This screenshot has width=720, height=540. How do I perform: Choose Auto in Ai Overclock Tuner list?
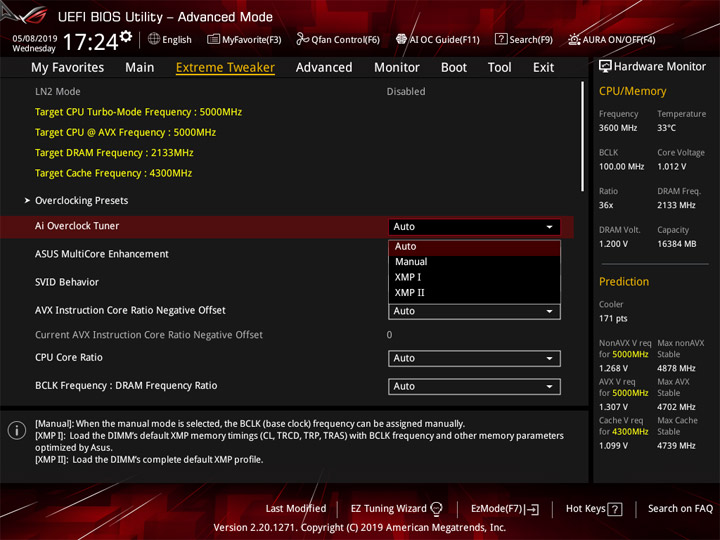[474, 247]
